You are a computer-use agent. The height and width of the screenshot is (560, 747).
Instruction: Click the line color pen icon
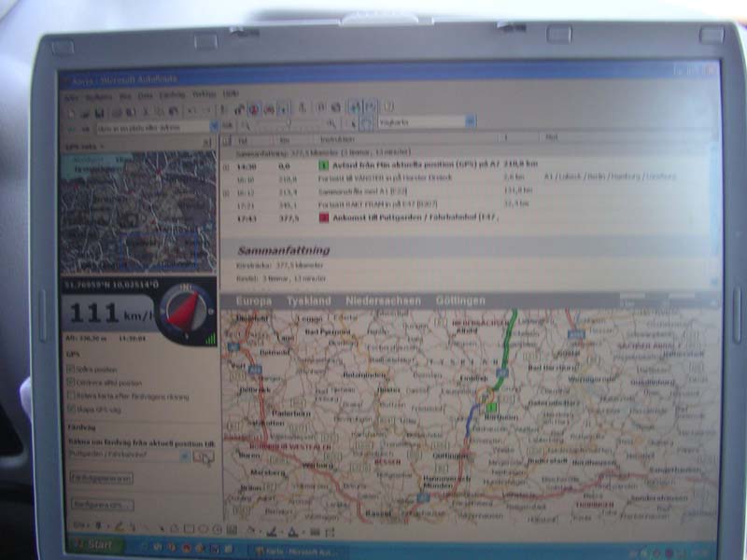pos(272,531)
